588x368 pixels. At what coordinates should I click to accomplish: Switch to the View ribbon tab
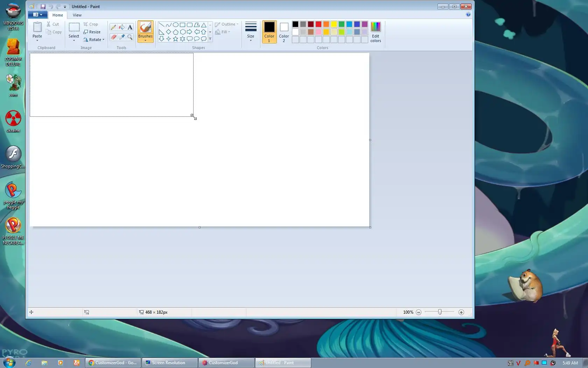[77, 15]
